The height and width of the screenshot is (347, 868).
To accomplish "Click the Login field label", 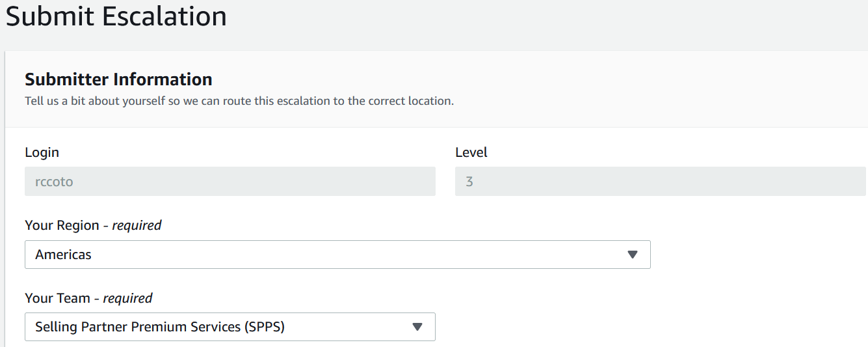I will click(42, 152).
